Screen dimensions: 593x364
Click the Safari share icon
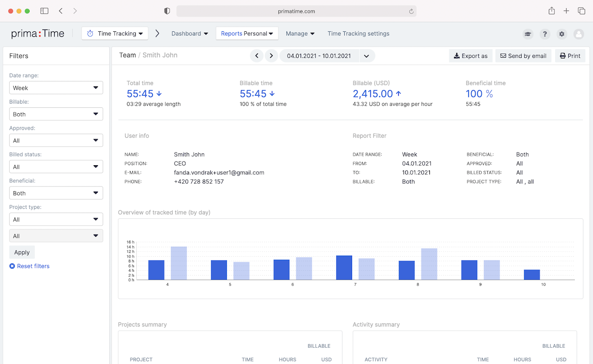pos(552,11)
